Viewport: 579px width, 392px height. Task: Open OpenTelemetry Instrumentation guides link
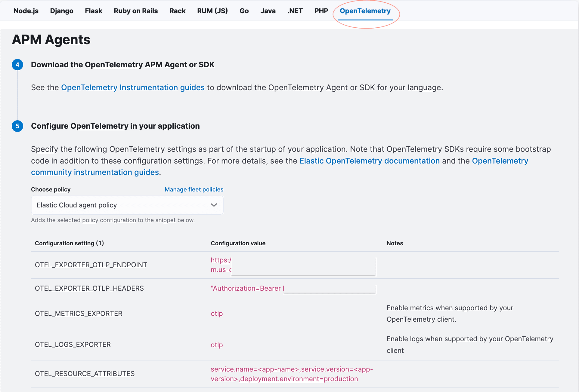point(133,87)
